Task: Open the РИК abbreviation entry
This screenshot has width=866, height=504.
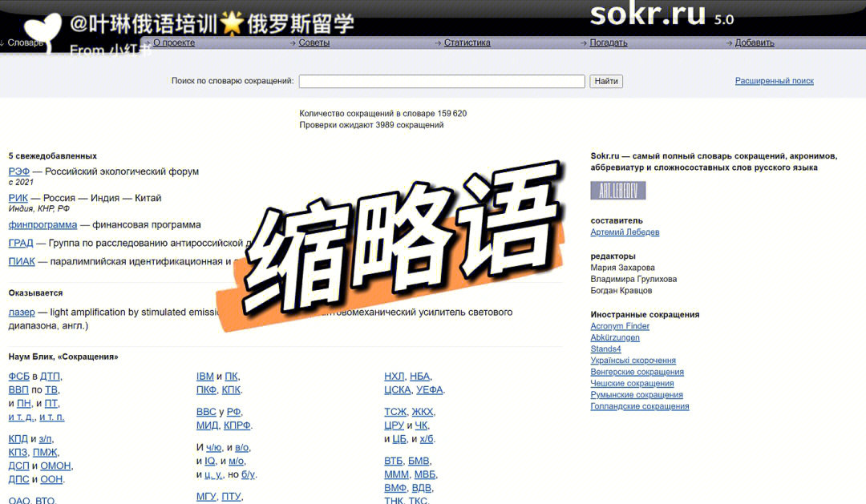Action: 18,198
